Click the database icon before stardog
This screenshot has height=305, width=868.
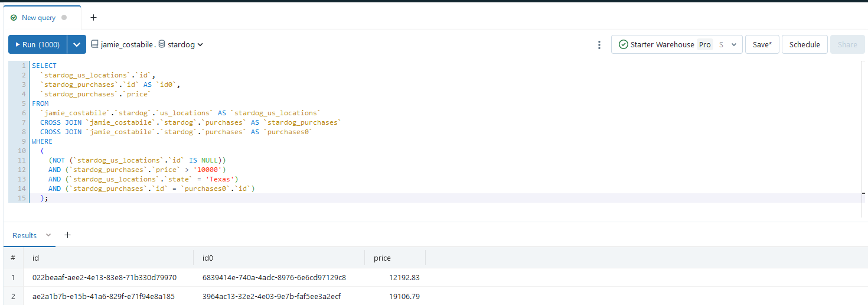click(x=162, y=44)
